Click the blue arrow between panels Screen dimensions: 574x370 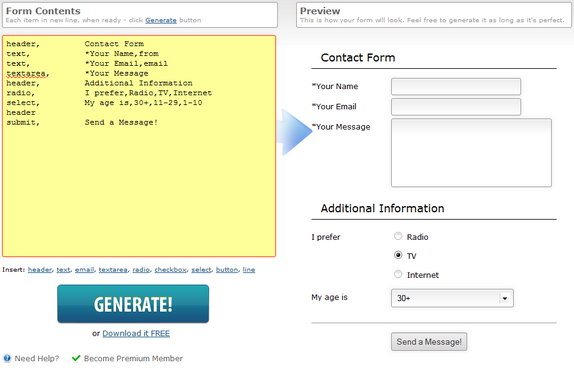(x=295, y=132)
